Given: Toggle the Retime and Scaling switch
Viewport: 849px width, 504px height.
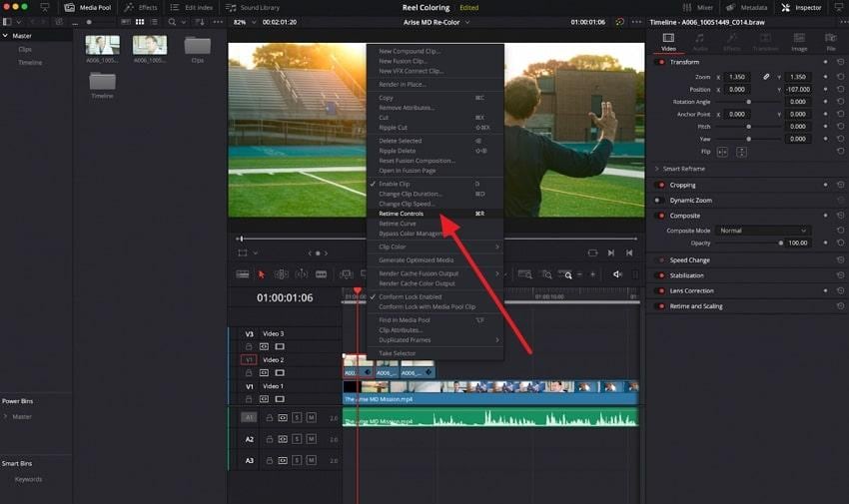Looking at the screenshot, I should [660, 306].
